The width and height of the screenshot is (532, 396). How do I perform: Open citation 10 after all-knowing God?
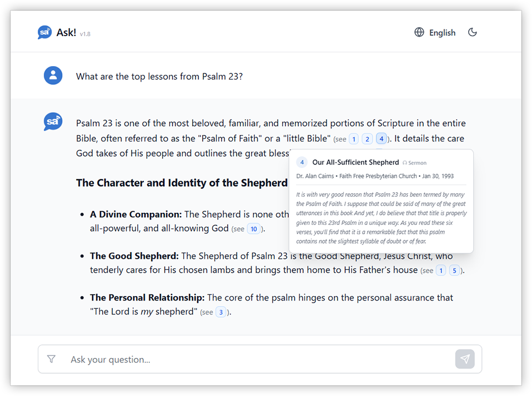(x=254, y=229)
